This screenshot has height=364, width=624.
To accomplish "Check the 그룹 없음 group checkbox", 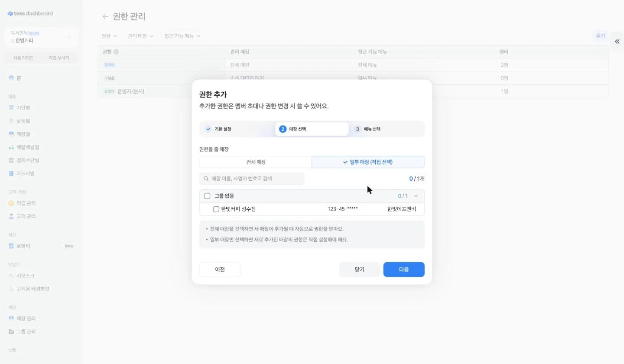I will [207, 196].
